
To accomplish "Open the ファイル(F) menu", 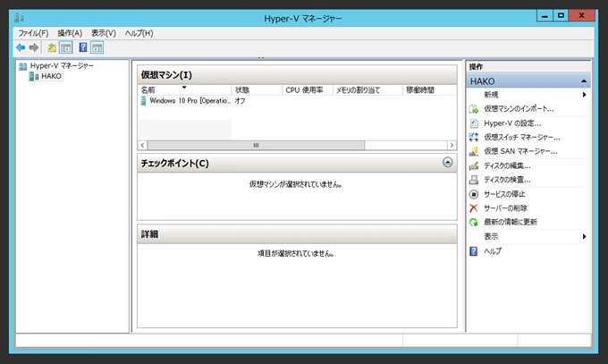I will click(x=33, y=33).
